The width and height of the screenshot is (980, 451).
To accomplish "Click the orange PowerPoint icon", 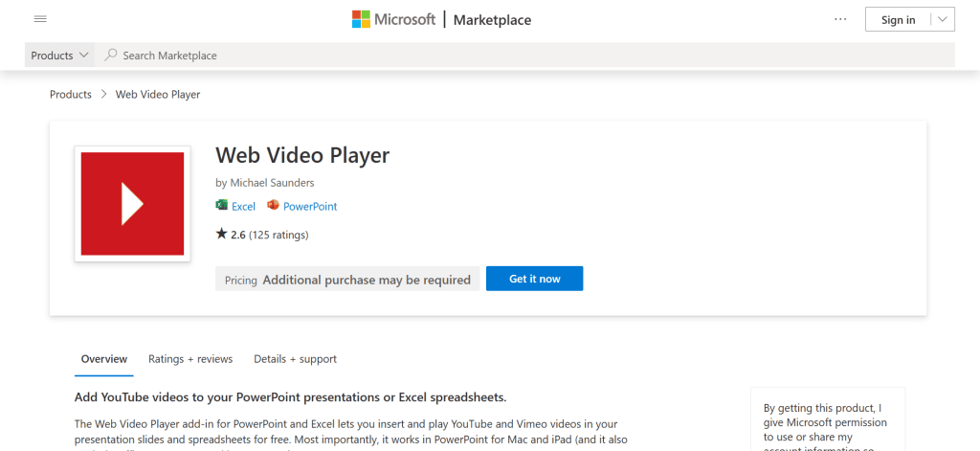I will (x=273, y=206).
